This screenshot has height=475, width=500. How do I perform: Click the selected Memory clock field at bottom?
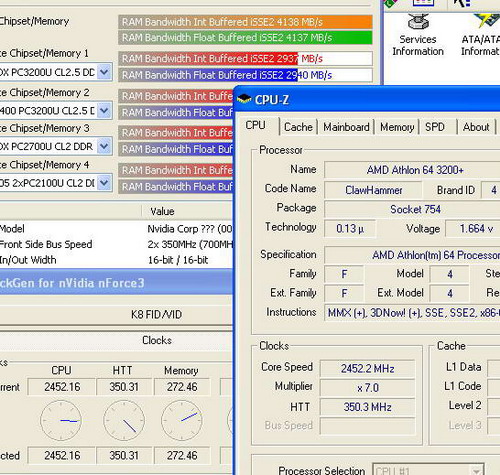(182, 455)
